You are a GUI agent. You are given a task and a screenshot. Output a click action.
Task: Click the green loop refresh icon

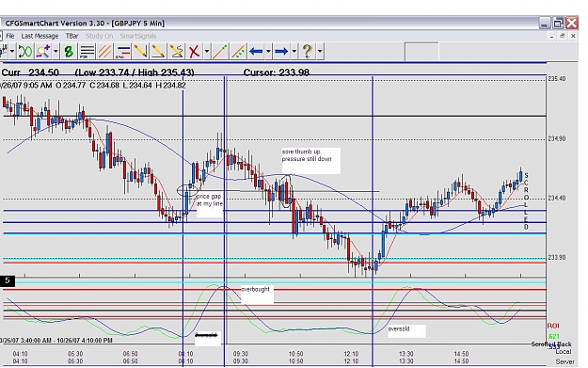(x=25, y=51)
